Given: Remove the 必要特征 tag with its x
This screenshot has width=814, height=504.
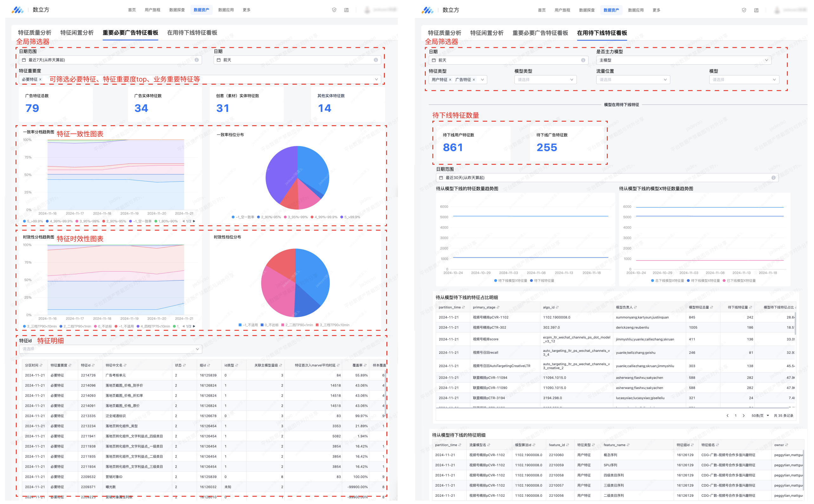Looking at the screenshot, I should [40, 79].
